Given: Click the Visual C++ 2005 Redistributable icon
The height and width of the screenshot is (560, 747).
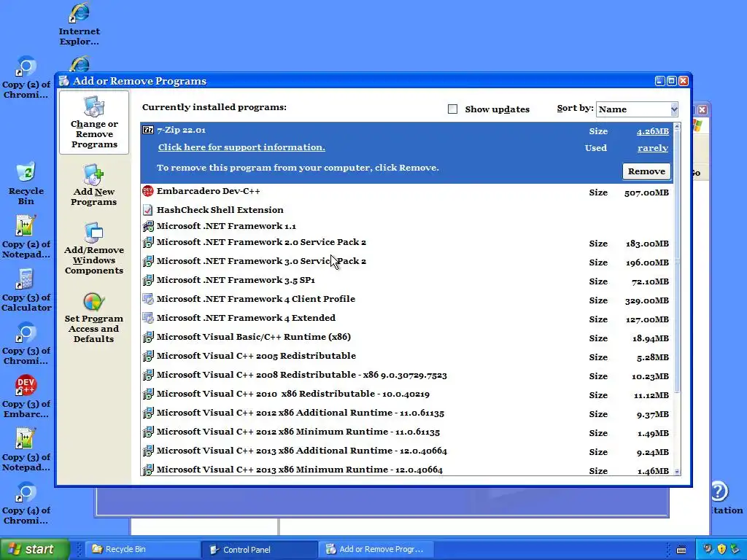Looking at the screenshot, I should click(148, 356).
